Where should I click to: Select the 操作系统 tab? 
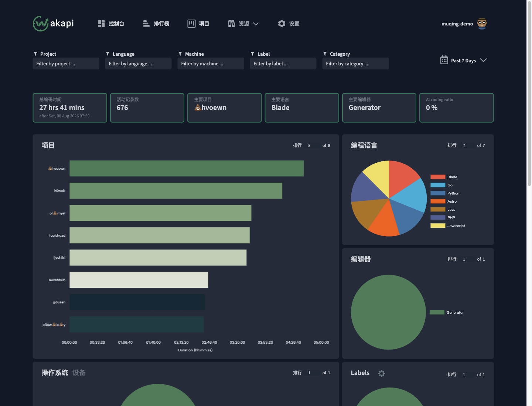[55, 373]
